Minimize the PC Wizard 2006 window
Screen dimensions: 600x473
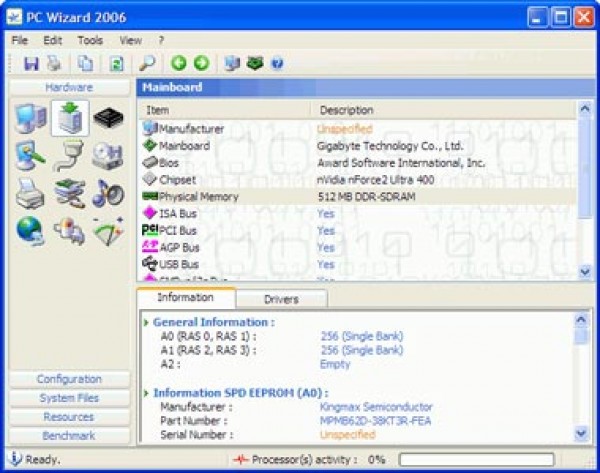tap(537, 17)
